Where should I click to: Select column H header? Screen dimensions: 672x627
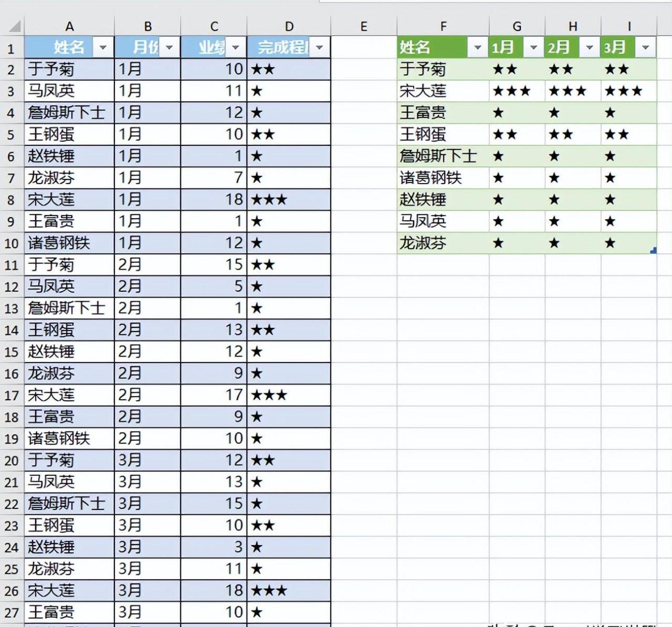point(573,26)
